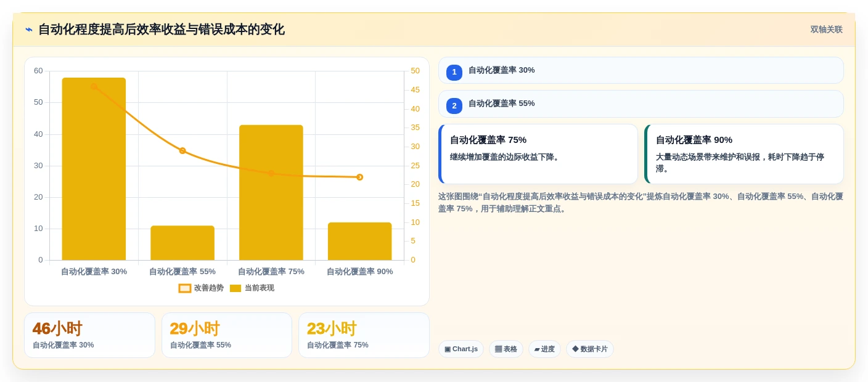Expand step 2 row 自动化覆盖率 55%
The image size is (868, 382).
pyautogui.click(x=641, y=104)
